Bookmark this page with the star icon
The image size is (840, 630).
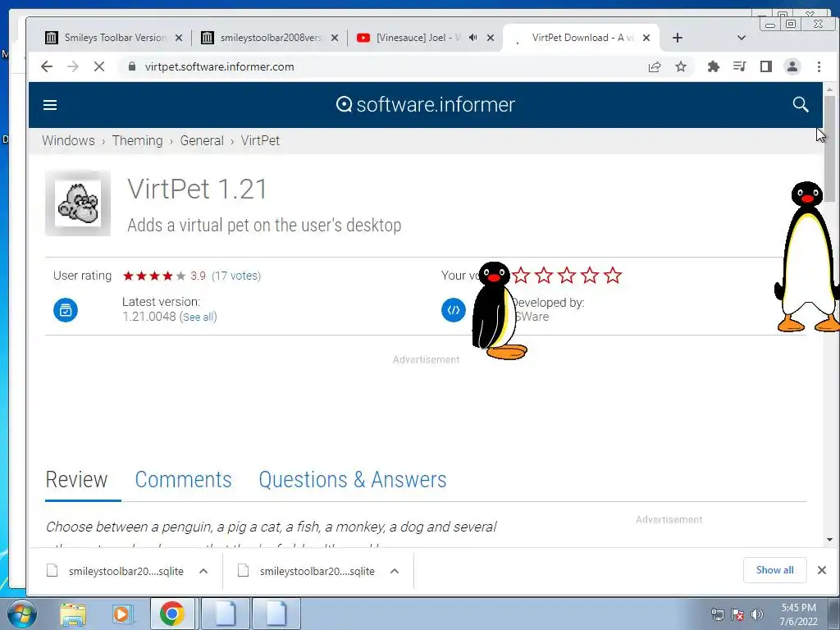[680, 66]
